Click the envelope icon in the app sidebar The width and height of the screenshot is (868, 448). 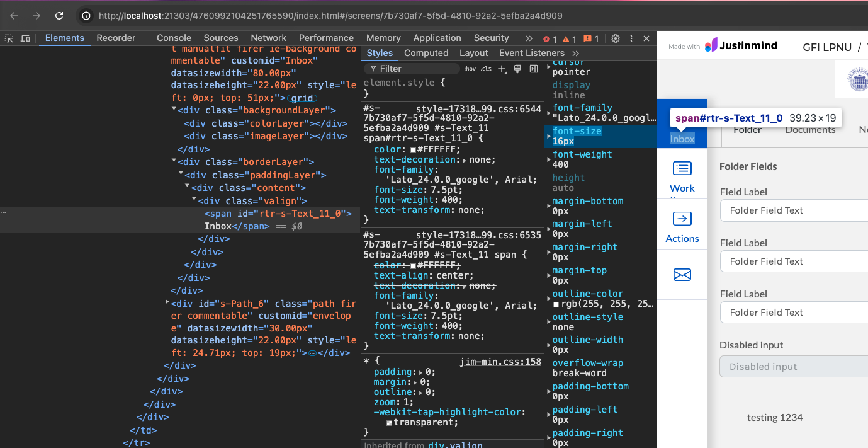pyautogui.click(x=682, y=274)
